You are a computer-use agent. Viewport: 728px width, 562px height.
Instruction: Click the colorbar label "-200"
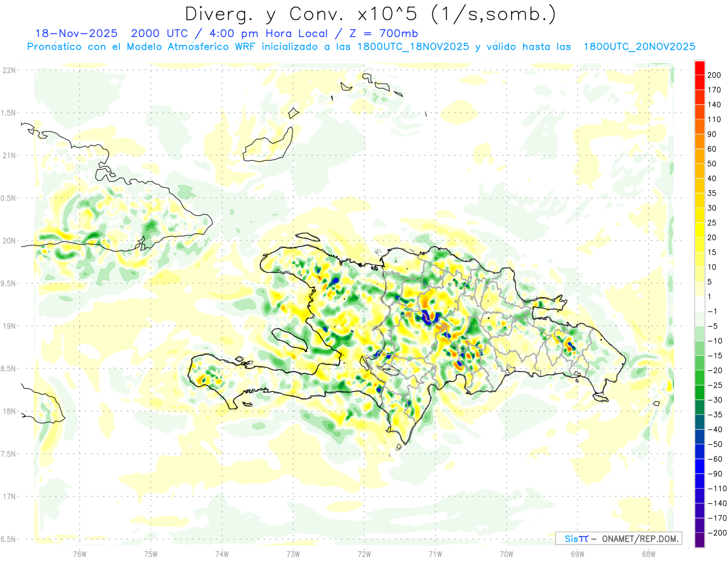pyautogui.click(x=718, y=533)
